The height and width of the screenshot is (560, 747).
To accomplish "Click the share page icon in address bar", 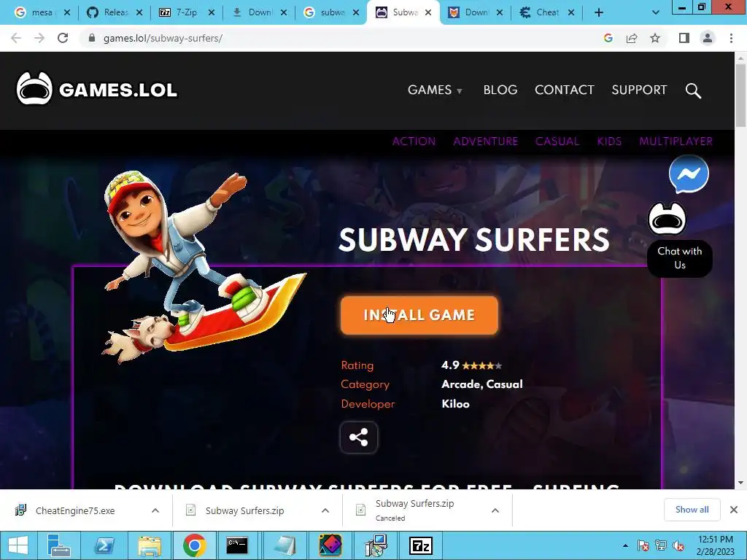I will pyautogui.click(x=632, y=38).
